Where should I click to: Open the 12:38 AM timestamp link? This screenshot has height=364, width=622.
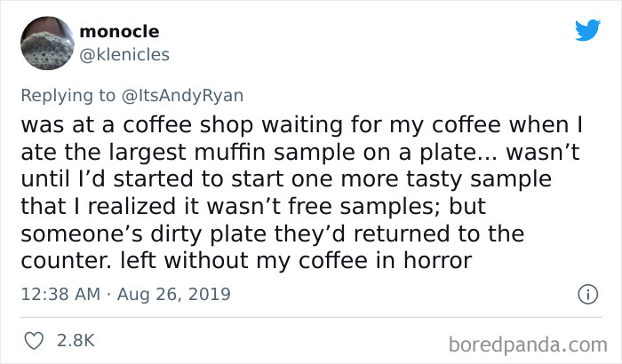(60, 294)
